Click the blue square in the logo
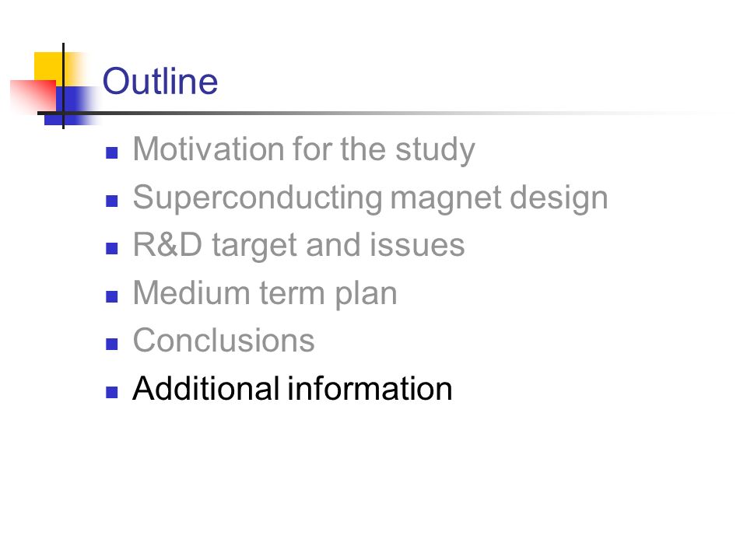The width and height of the screenshot is (747, 560). [72, 106]
